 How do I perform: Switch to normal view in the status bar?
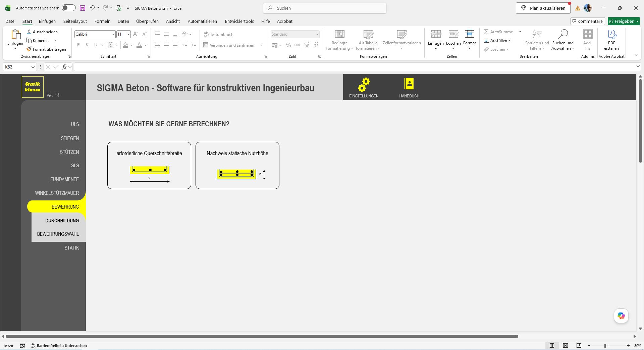[552, 346]
